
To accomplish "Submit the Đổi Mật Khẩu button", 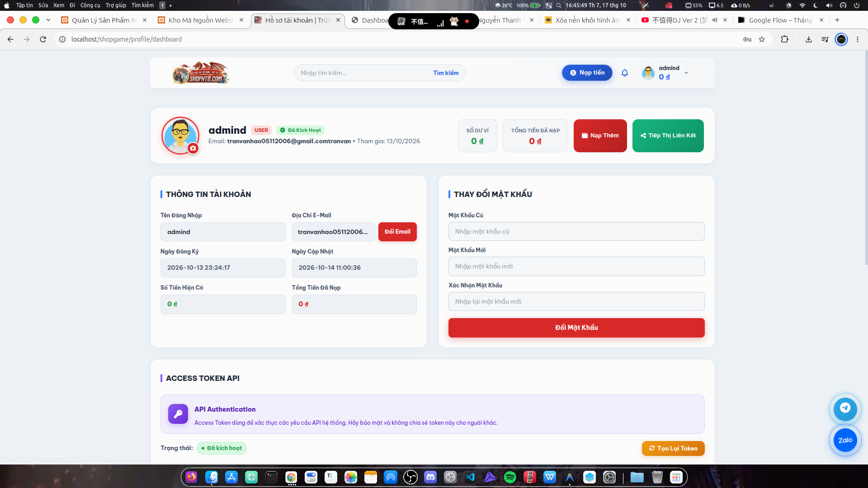I will click(x=576, y=328).
